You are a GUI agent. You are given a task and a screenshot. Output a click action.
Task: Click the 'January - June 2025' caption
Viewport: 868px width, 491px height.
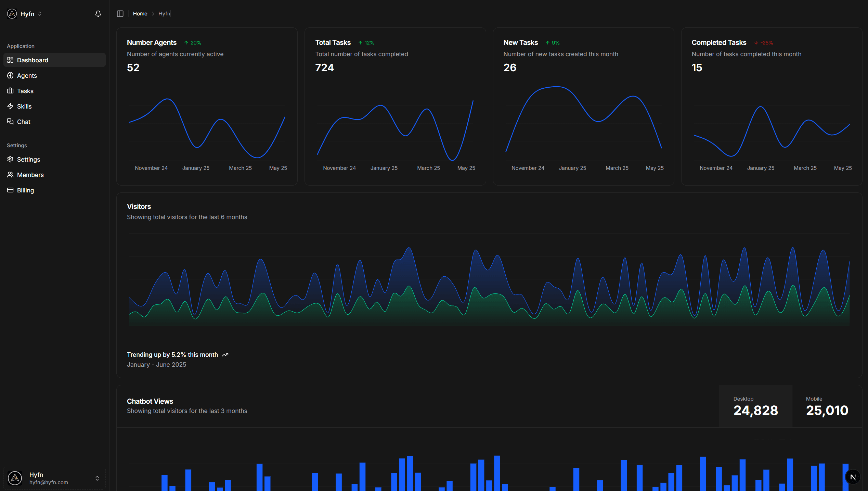156,365
